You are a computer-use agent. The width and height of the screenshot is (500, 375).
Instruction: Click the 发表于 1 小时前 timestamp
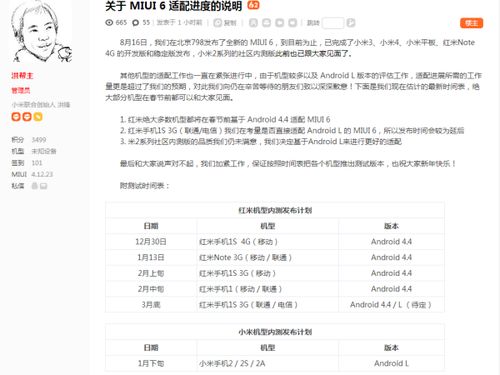point(179,23)
